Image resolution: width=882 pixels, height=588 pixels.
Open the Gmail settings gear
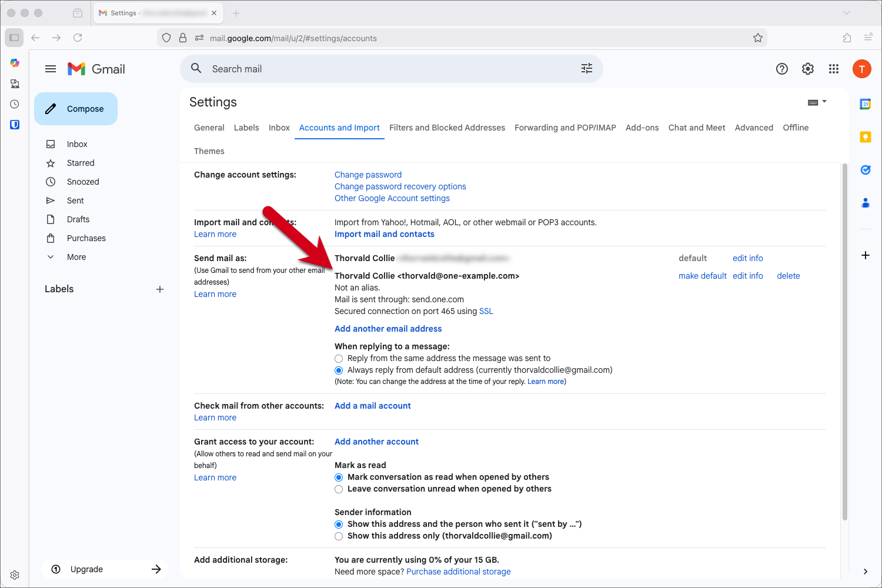pos(807,69)
